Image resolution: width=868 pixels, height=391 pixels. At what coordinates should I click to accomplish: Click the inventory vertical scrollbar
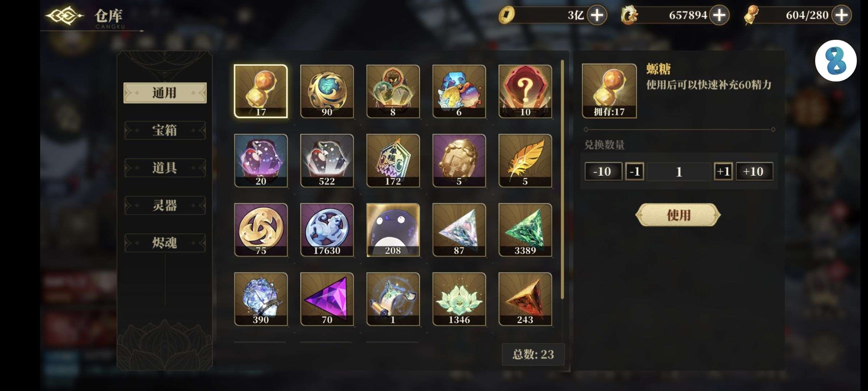[x=562, y=179]
